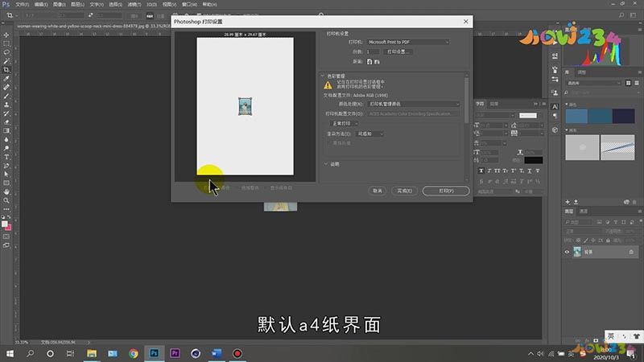Select the Rectangle shape tool
The image size is (644, 362).
(6, 183)
